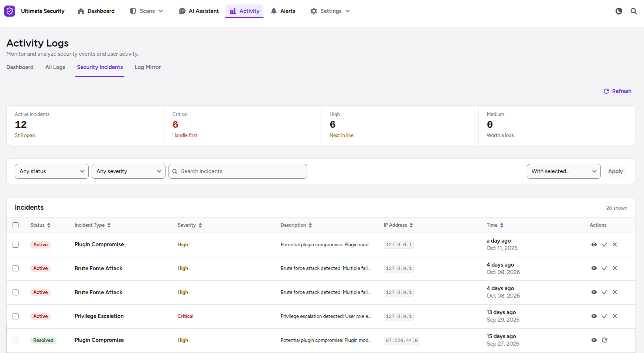644x353 pixels.
Task: Click the Resolved status badge
Action: (x=43, y=340)
